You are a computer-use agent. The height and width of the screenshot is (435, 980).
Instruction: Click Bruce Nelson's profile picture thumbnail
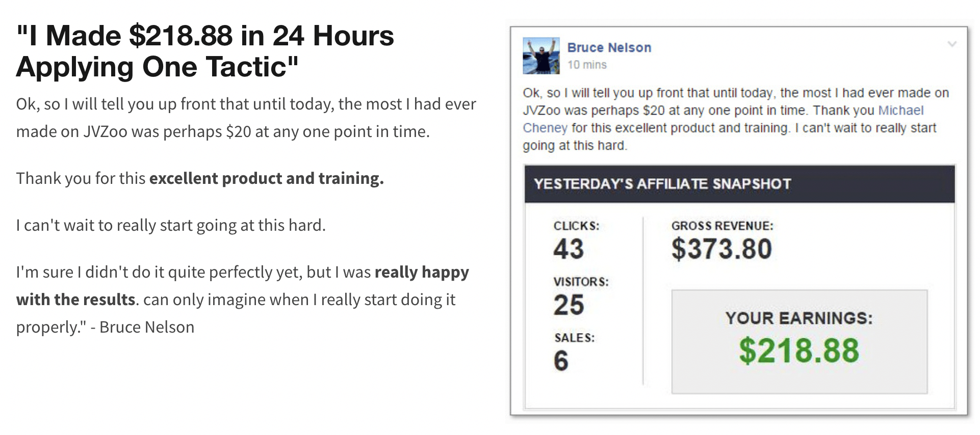coord(541,56)
